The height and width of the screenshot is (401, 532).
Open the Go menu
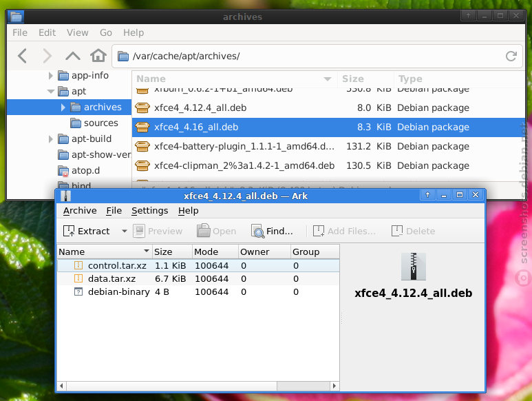tap(105, 32)
